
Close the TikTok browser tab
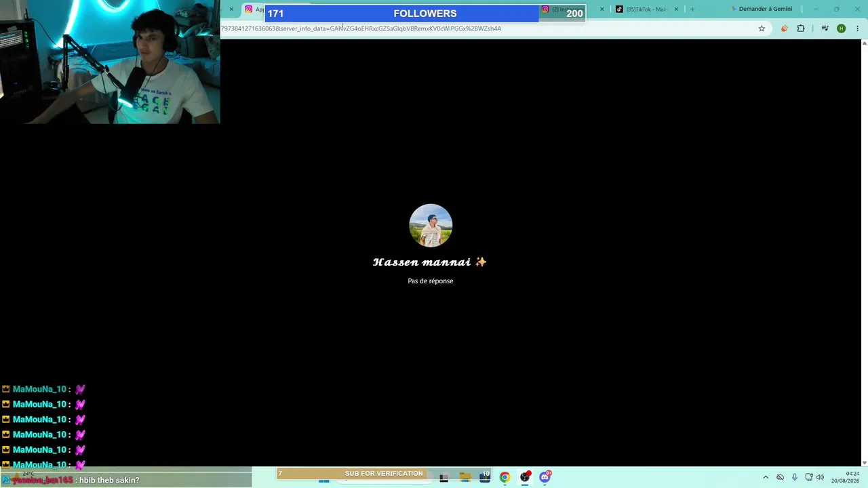pyautogui.click(x=676, y=9)
